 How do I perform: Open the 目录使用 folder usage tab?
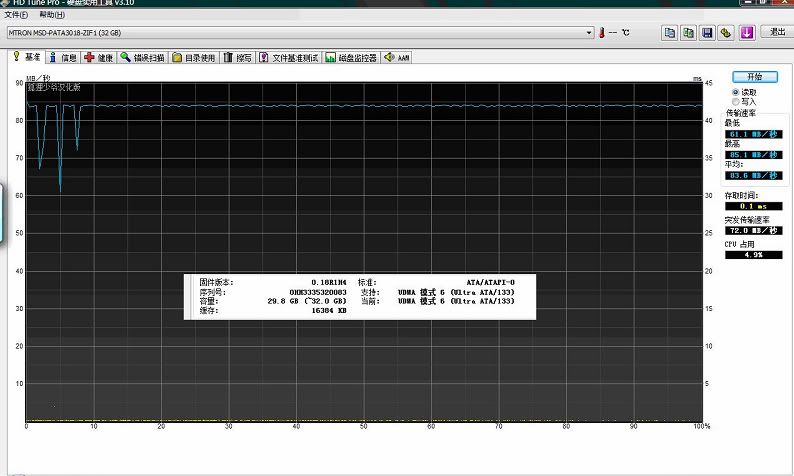click(194, 58)
